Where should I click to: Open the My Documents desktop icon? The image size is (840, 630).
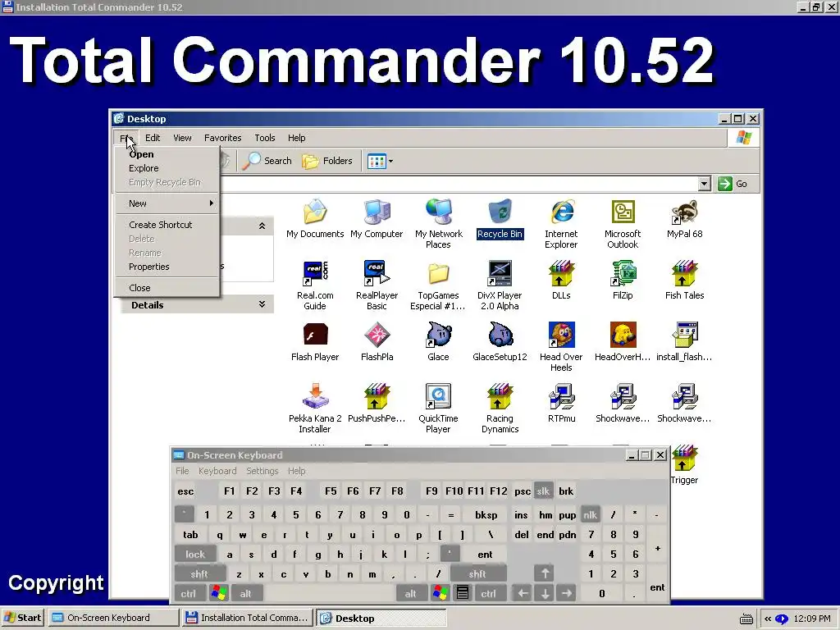coord(315,211)
